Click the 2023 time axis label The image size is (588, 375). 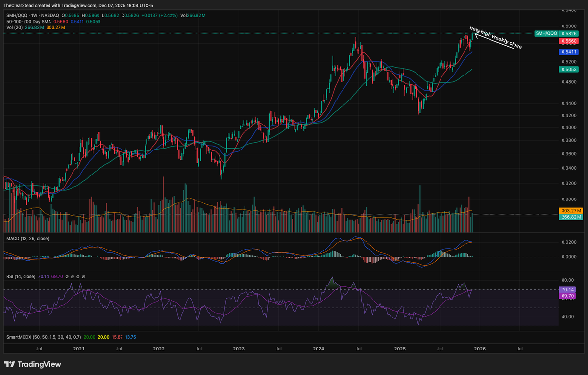click(x=239, y=349)
